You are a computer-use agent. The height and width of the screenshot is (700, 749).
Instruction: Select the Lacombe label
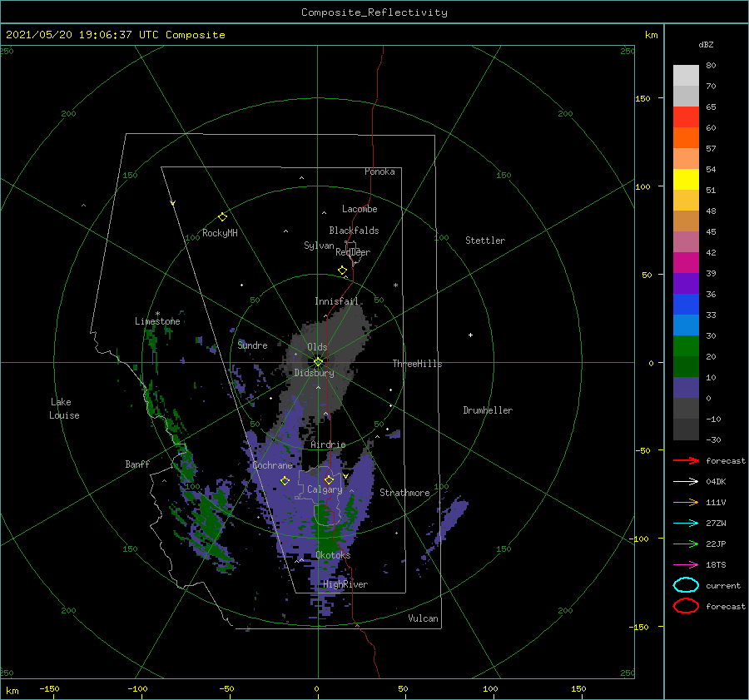pyautogui.click(x=360, y=209)
